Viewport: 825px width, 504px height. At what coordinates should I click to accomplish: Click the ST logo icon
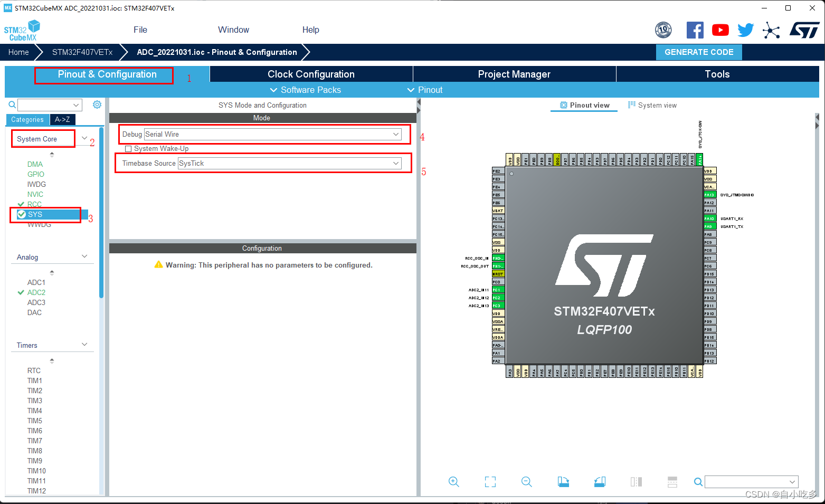pyautogui.click(x=804, y=30)
